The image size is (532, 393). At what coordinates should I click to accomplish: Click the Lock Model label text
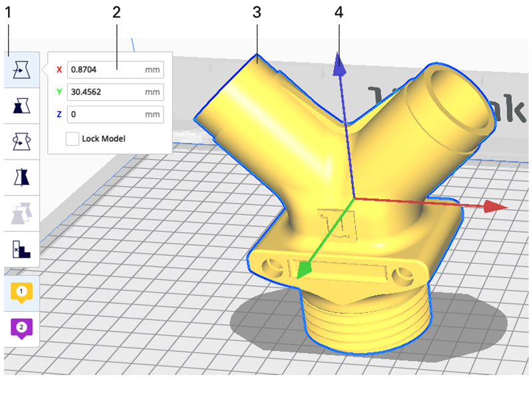point(104,139)
